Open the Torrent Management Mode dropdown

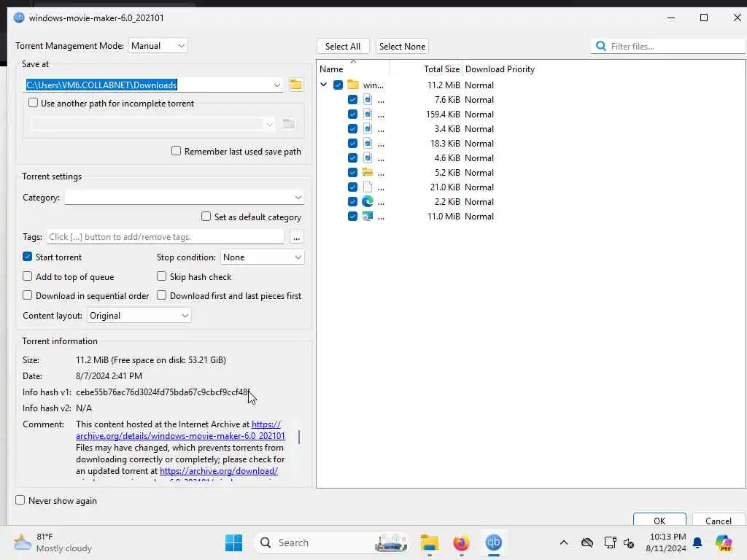click(158, 46)
